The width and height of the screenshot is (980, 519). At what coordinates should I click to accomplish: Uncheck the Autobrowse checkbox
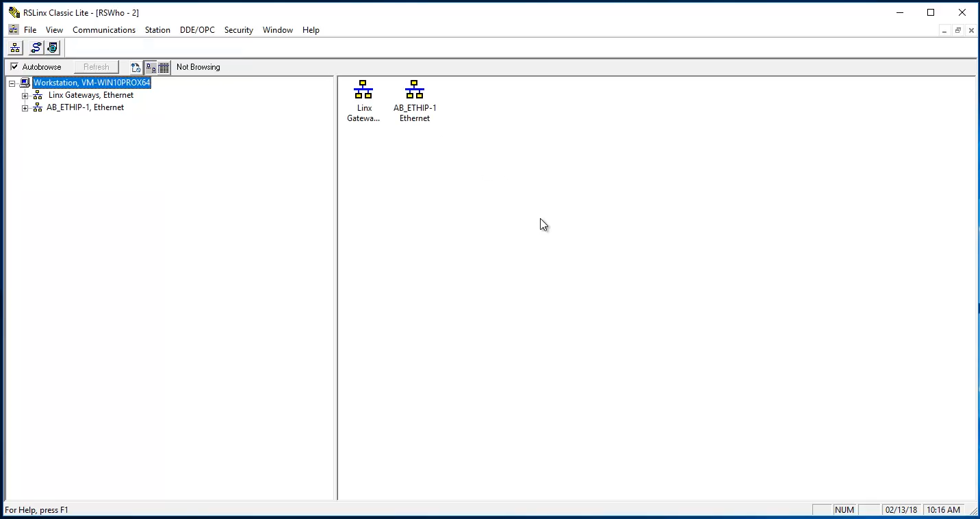pyautogui.click(x=14, y=67)
